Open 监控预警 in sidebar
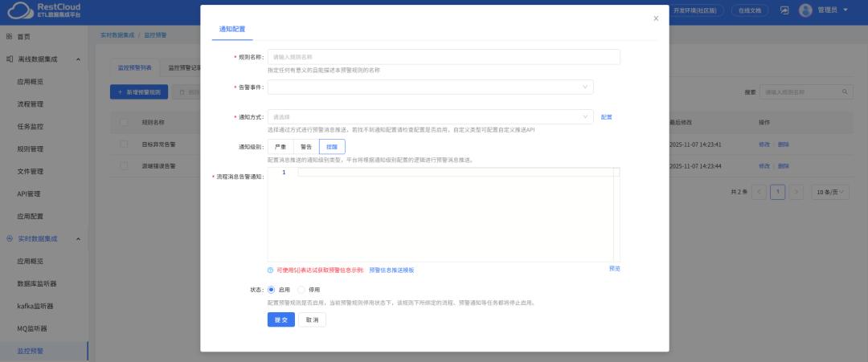 [x=31, y=351]
